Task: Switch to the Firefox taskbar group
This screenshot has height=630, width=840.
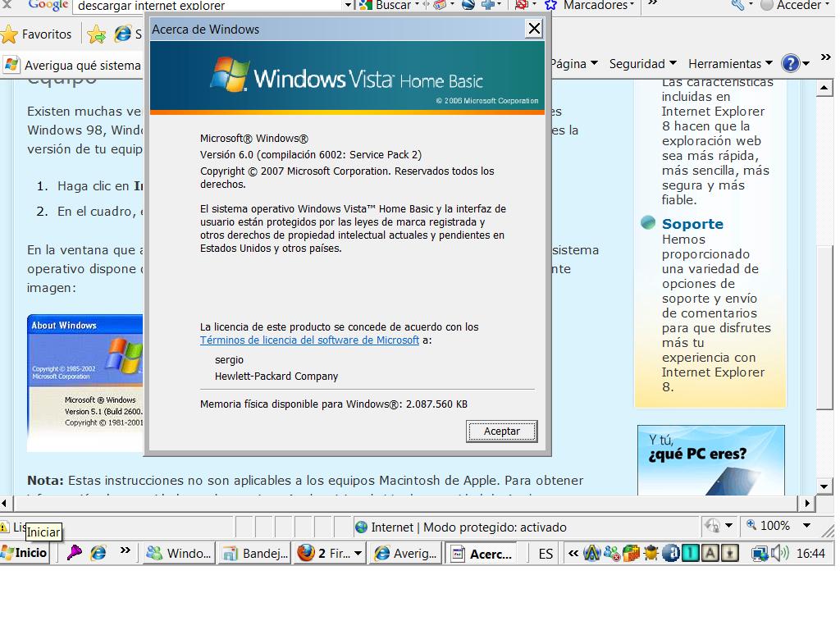Action: pos(330,553)
